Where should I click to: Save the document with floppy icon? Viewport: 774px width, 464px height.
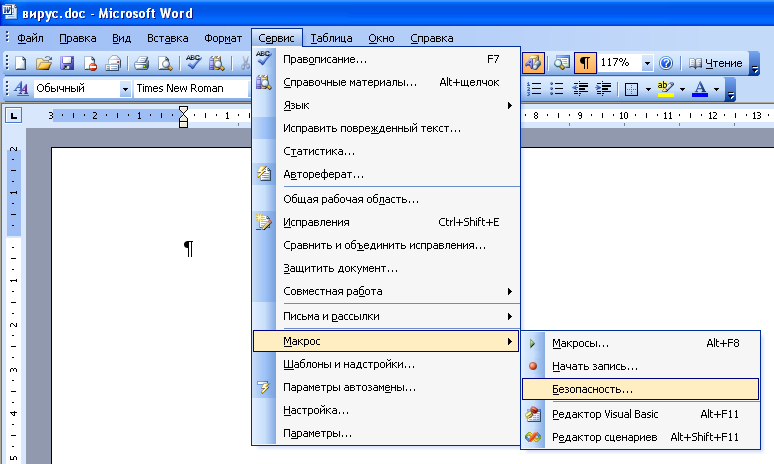tap(67, 63)
